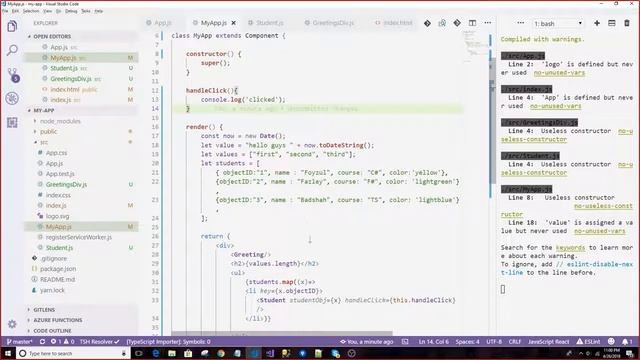Change encoding via UTF-8 indicator
This screenshot has width=640, height=360.
(494, 342)
